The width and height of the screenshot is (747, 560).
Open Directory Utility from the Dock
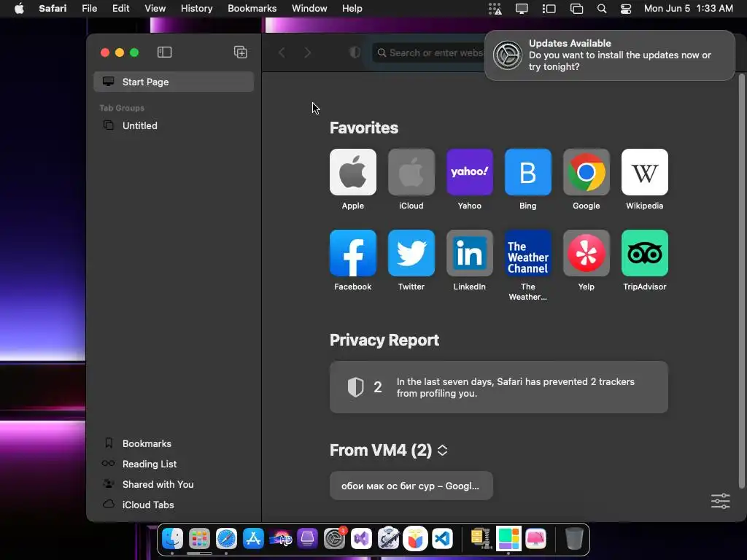coord(388,539)
